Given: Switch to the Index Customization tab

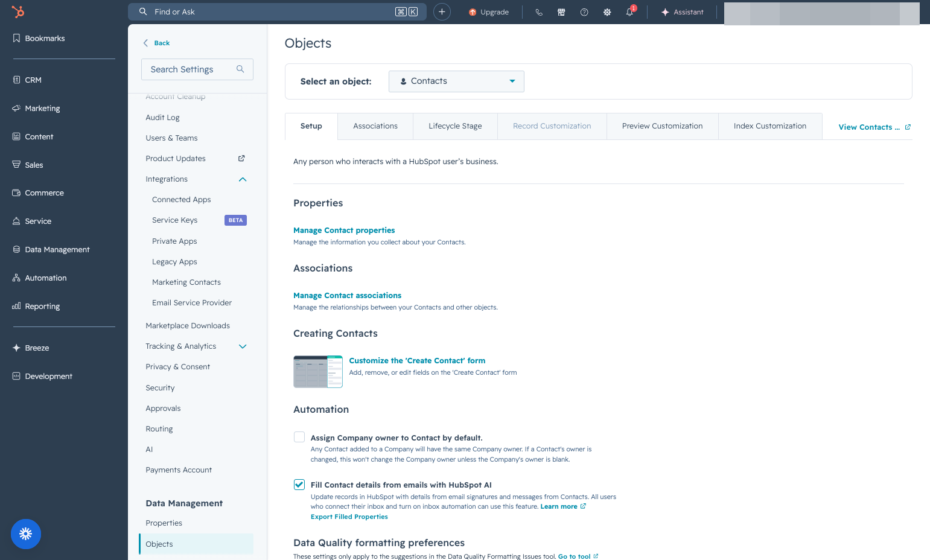Looking at the screenshot, I should 770,126.
